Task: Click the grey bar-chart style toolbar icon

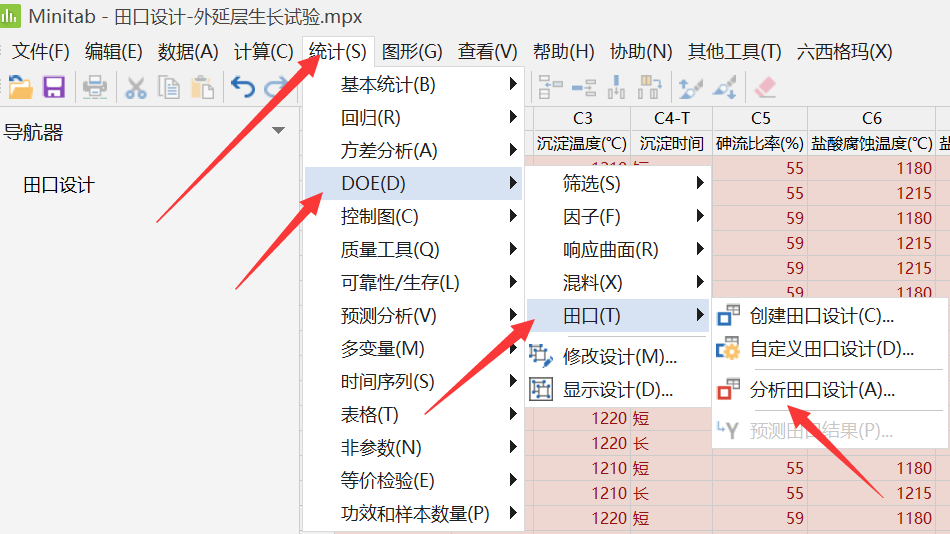Action: click(617, 87)
